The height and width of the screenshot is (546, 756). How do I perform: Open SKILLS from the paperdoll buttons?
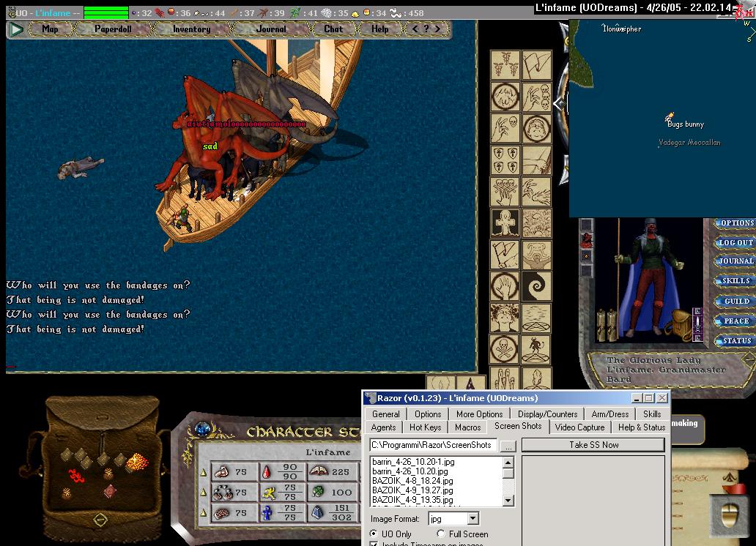tap(735, 280)
